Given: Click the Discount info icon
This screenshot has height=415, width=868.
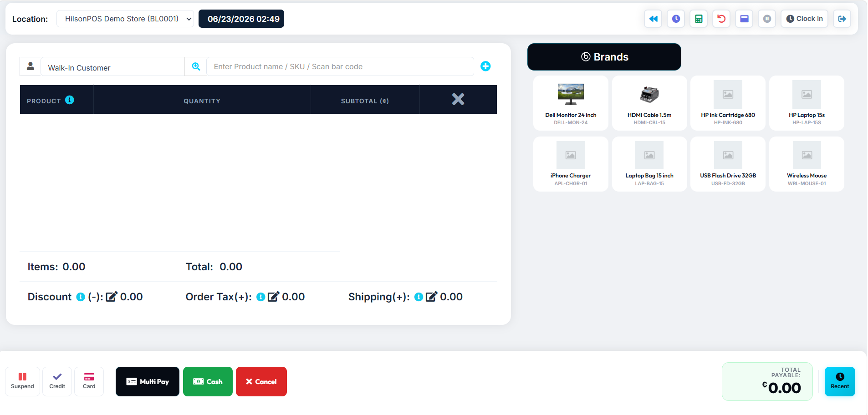Looking at the screenshot, I should [81, 297].
